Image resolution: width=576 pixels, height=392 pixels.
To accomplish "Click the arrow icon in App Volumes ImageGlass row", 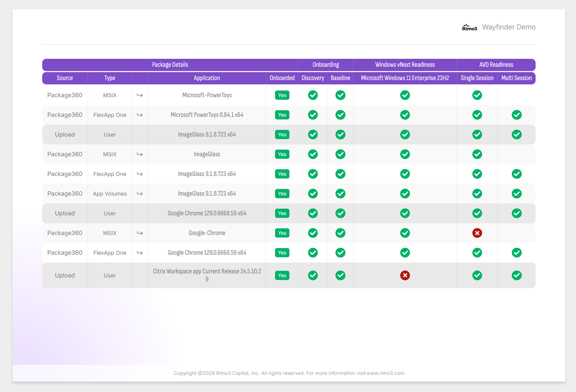I will coord(140,194).
